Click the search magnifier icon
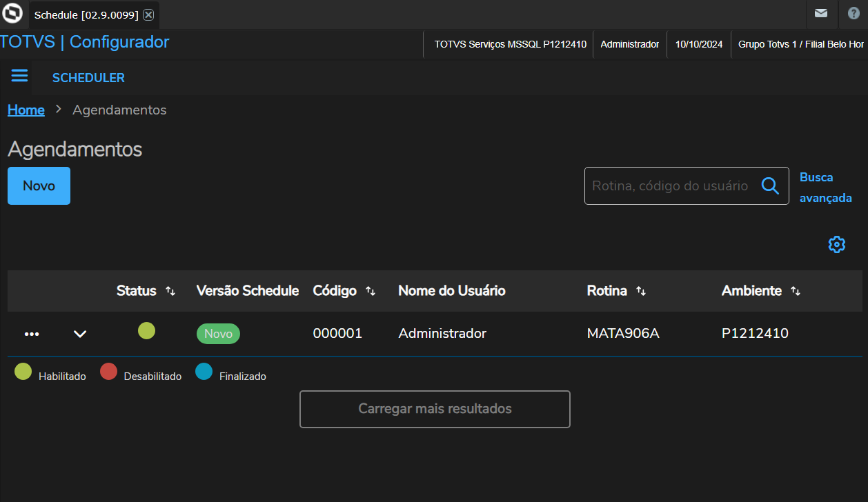Image resolution: width=868 pixels, height=502 pixels. tap(770, 185)
